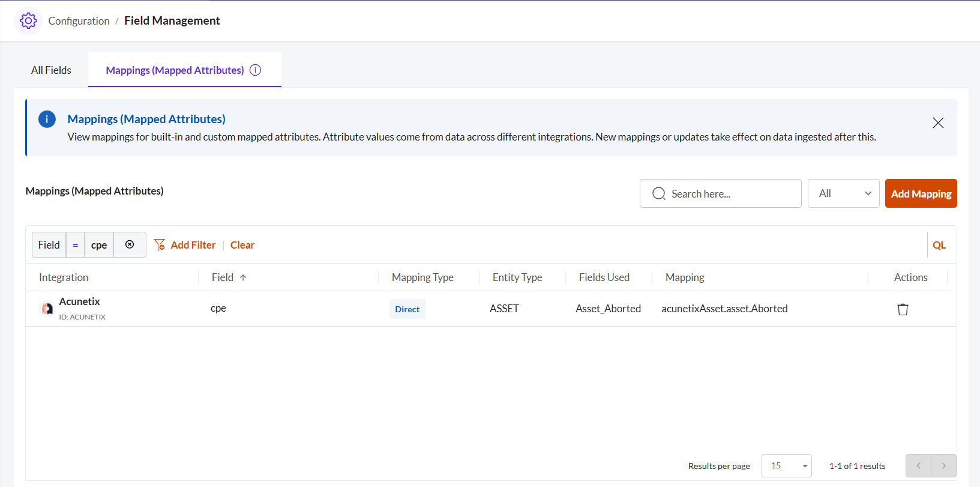Viewport: 980px width, 487px height.
Task: Click the Mapping Type column header
Action: [x=422, y=277]
